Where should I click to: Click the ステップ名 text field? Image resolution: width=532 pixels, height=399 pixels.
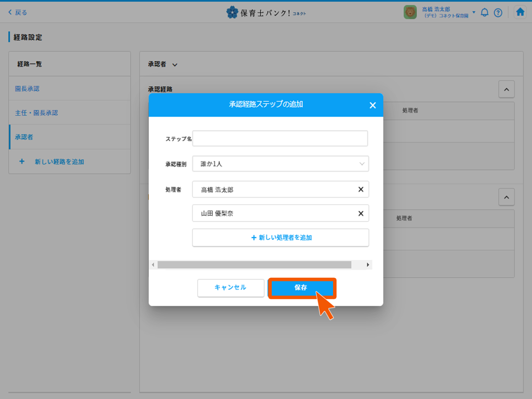[280, 139]
